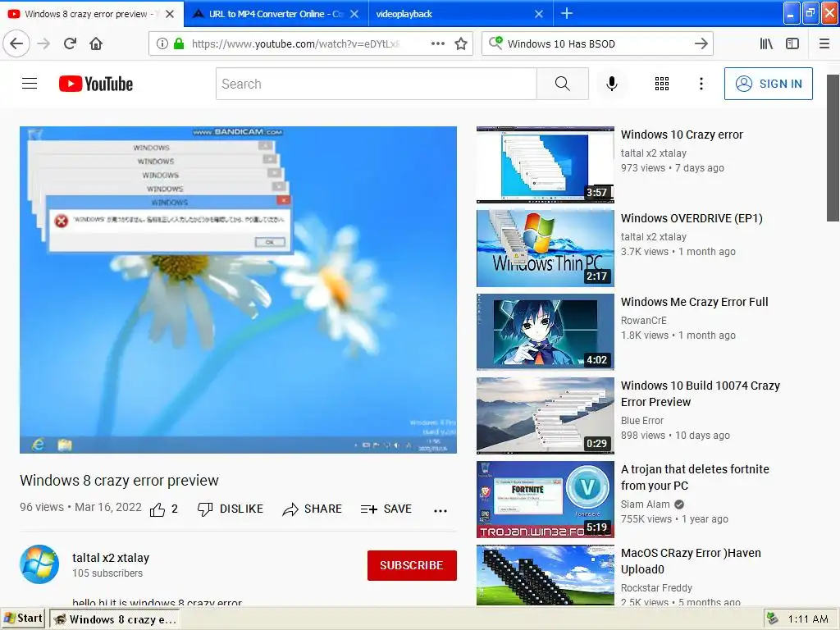Click the YouTube search magnifier button
This screenshot has width=840, height=630.
pyautogui.click(x=563, y=84)
